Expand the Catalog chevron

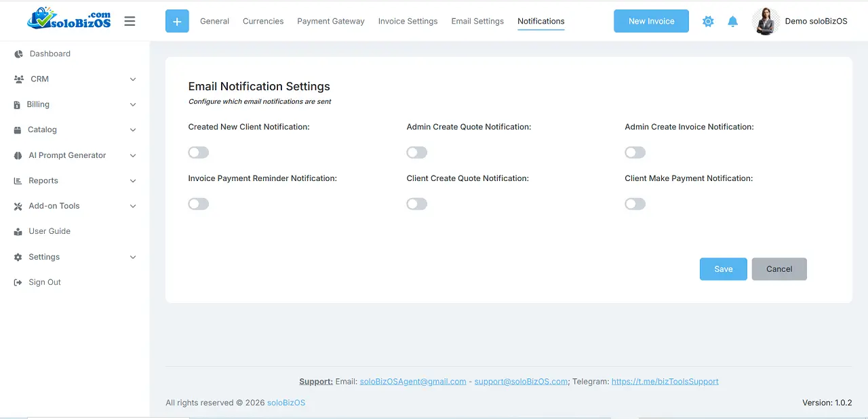133,129
